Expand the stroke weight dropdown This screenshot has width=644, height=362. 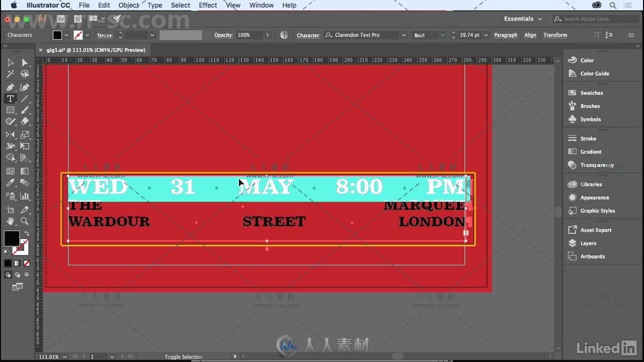pos(152,35)
